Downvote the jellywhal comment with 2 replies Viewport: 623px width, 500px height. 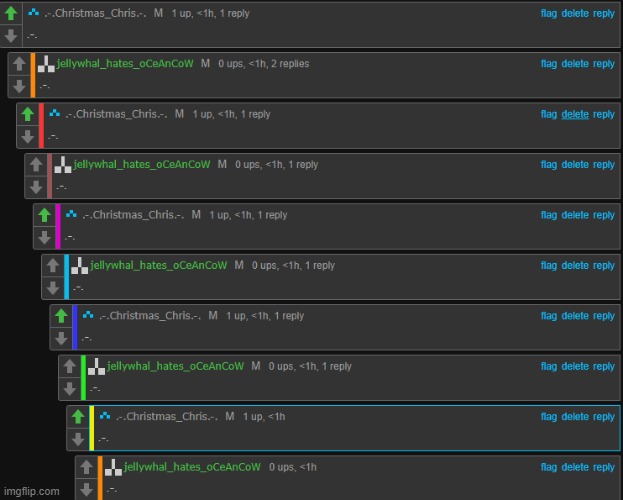[x=19, y=86]
